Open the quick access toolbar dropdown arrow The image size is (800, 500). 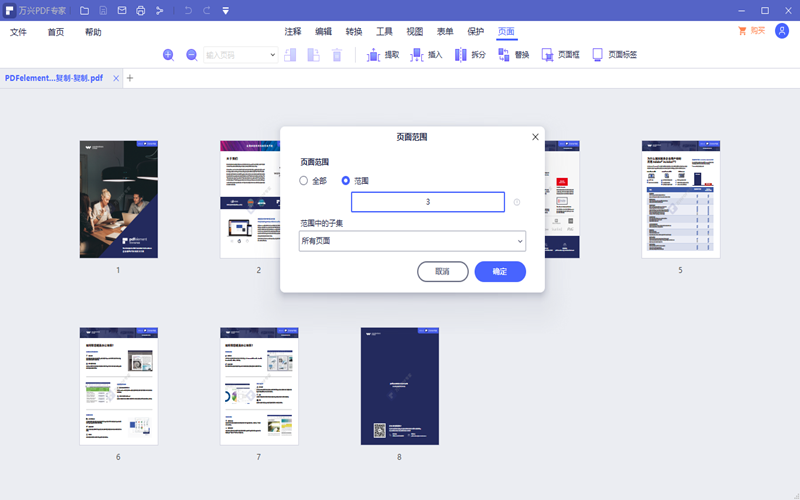[x=225, y=10]
